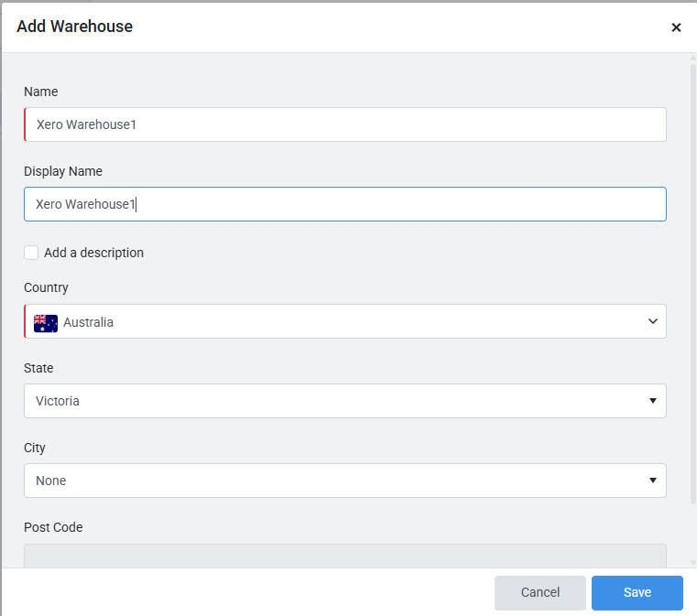The width and height of the screenshot is (697, 616).
Task: Click the Post Code field
Action: click(x=345, y=556)
